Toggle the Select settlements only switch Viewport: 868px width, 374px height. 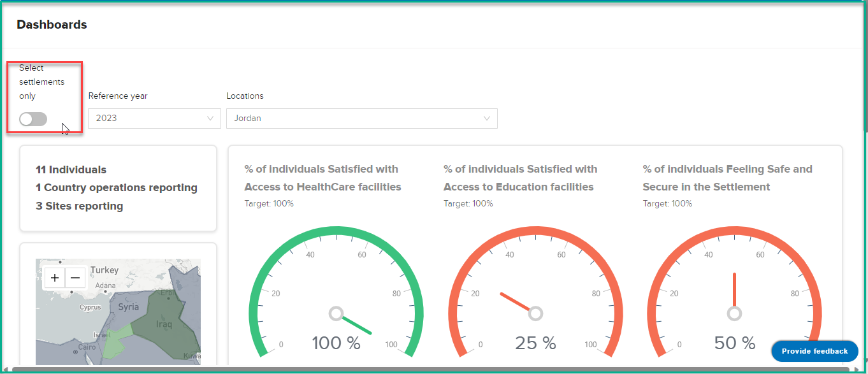point(33,119)
